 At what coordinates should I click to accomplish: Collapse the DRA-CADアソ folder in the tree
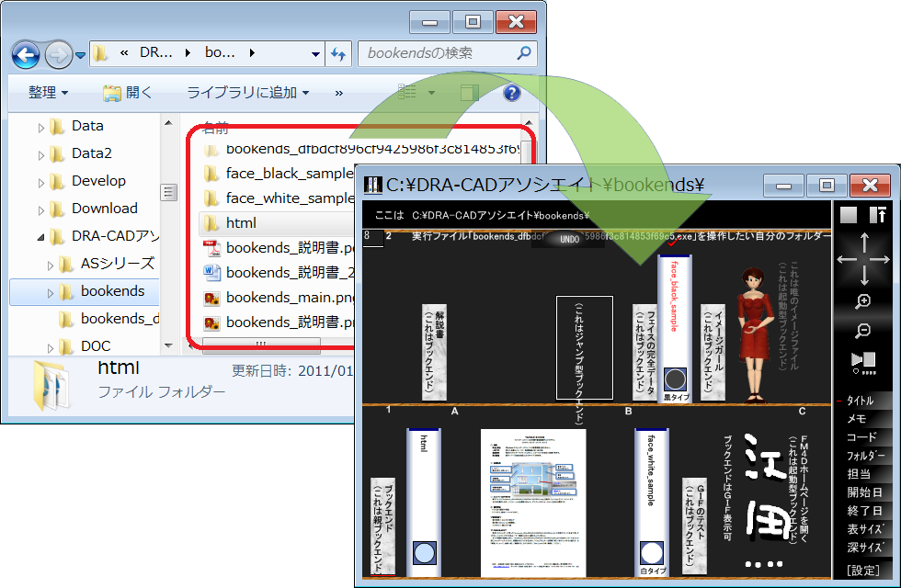pos(40,237)
